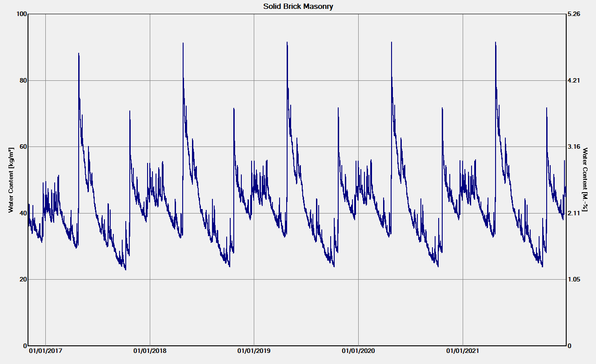Screen dimensions: 596x364
Task: Click the 5.26 value on the right axis
Action: 574,14
